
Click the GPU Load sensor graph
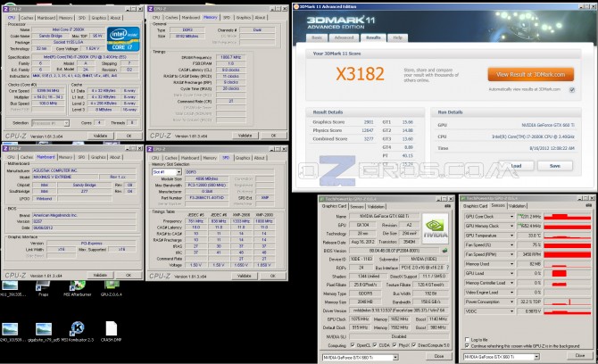(567, 273)
